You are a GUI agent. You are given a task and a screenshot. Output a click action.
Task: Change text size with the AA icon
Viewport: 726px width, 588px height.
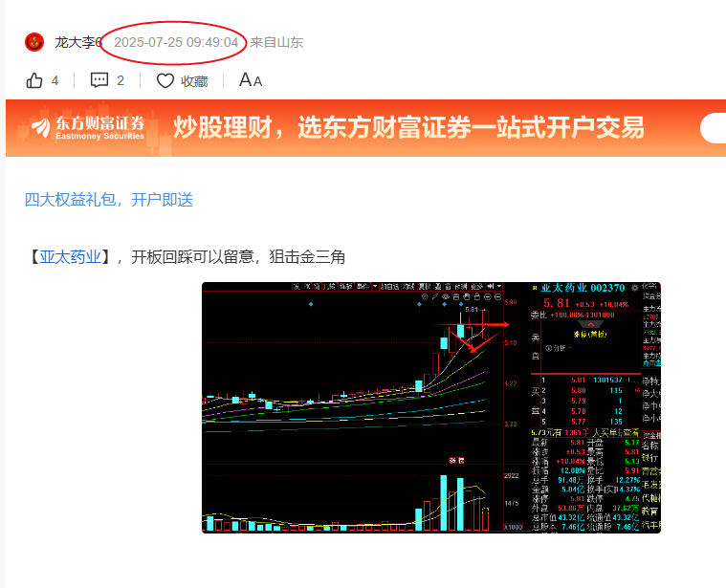(251, 80)
